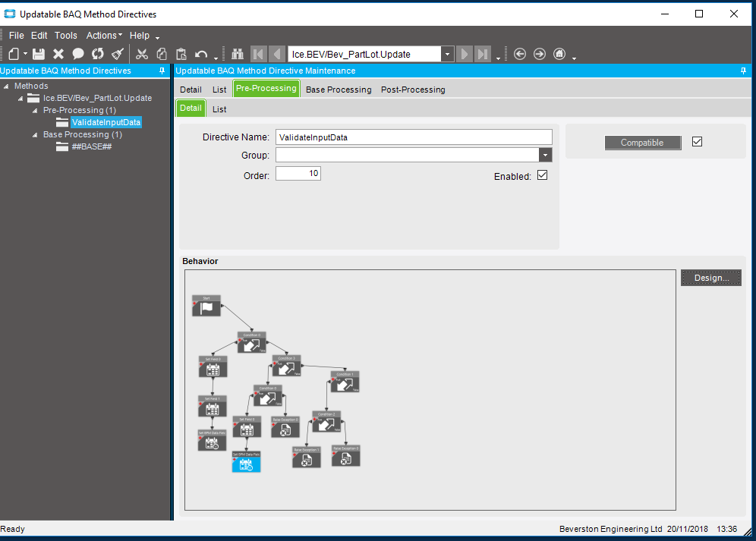756x541 pixels.
Task: Click the Home circle icon
Action: coord(559,54)
